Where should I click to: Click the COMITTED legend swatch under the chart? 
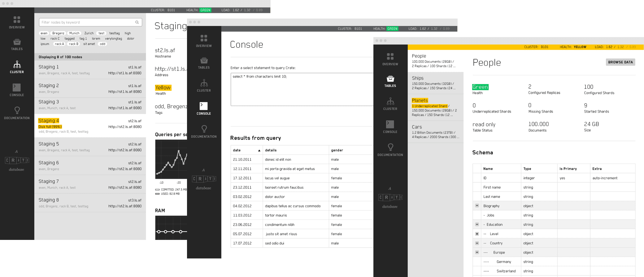pyautogui.click(x=157, y=190)
